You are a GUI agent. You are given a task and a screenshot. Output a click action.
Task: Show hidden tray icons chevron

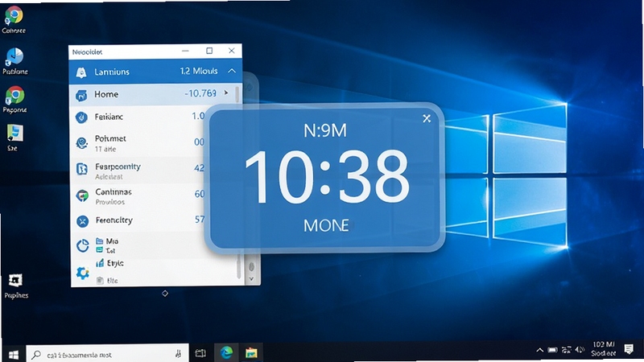coord(539,350)
